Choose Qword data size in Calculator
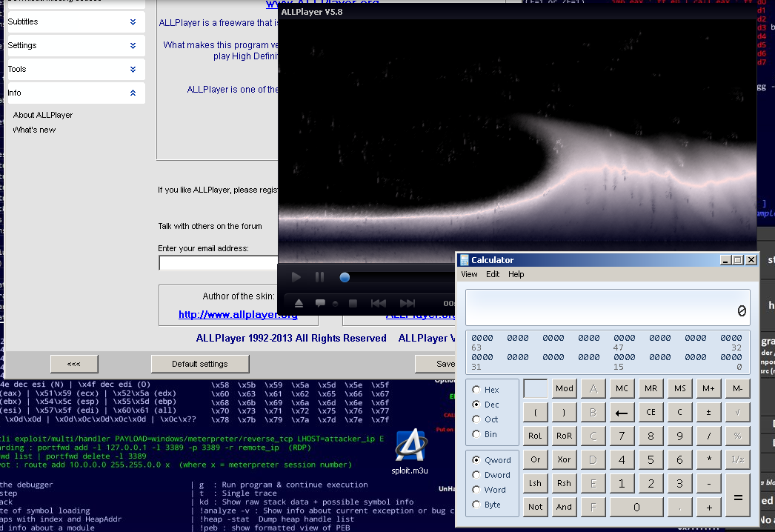The image size is (775, 532). click(491, 460)
